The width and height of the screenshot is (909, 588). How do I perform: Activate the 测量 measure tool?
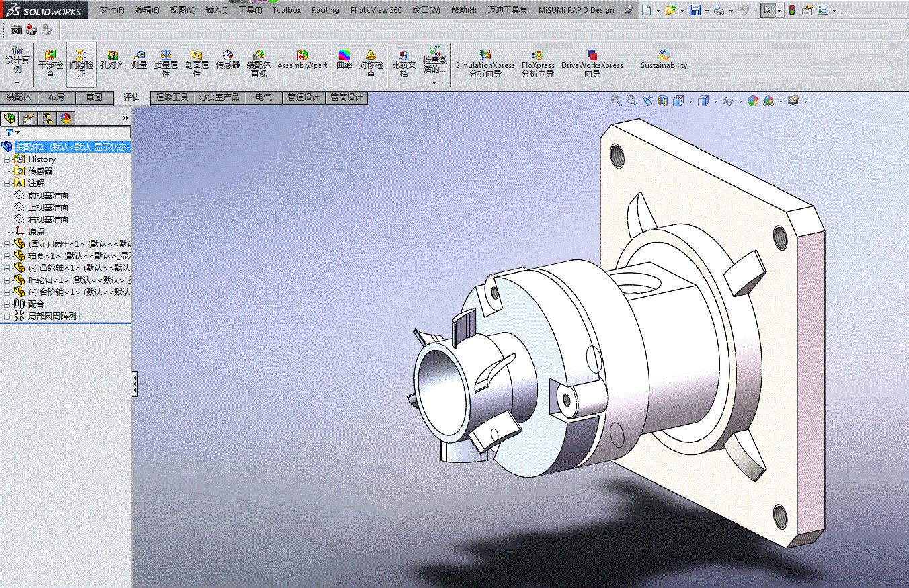[139, 60]
